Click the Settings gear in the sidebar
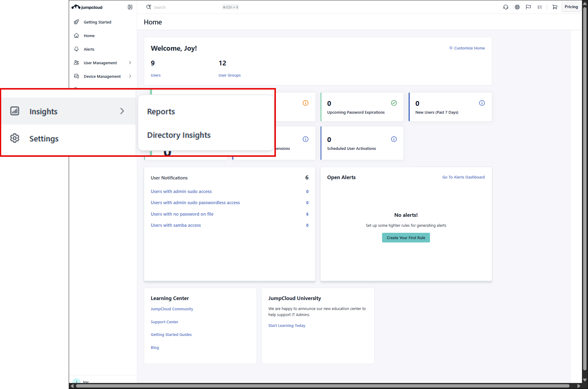The height and width of the screenshot is (389, 588). click(14, 138)
